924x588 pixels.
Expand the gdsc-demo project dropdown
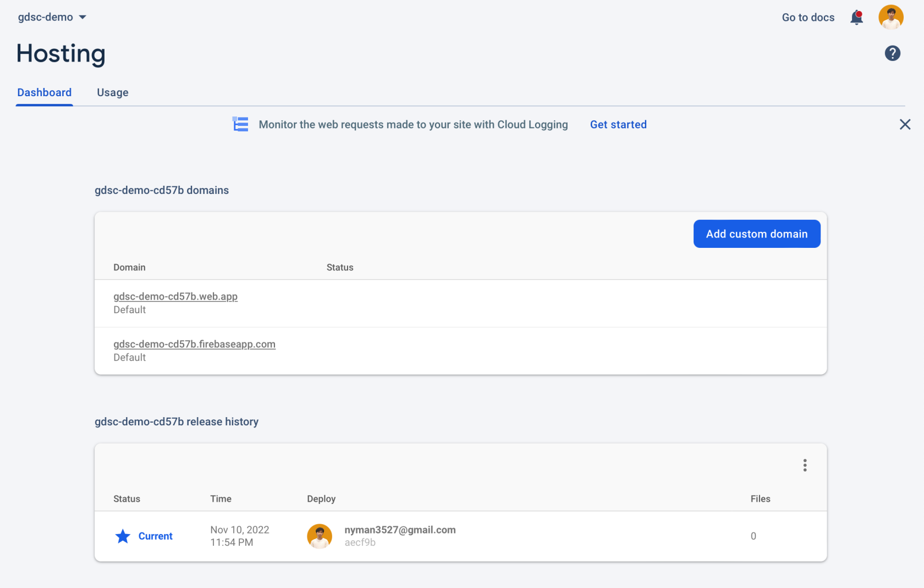(52, 17)
